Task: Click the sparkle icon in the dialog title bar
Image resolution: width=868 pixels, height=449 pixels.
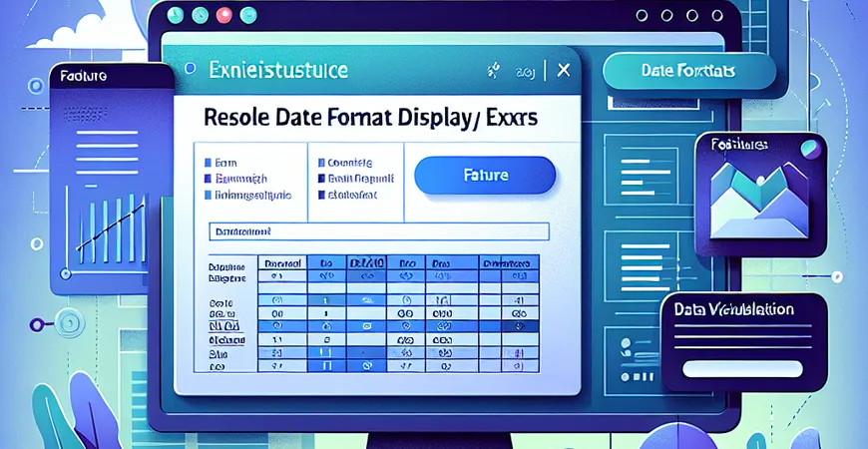Action: click(491, 71)
